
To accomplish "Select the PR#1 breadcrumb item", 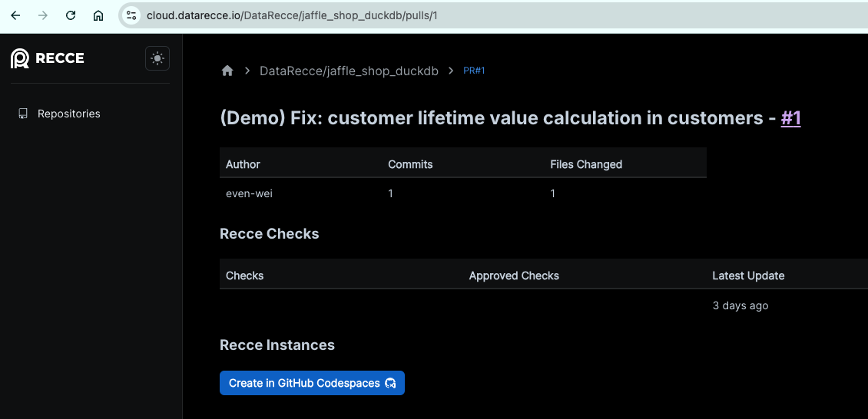I will coord(474,71).
